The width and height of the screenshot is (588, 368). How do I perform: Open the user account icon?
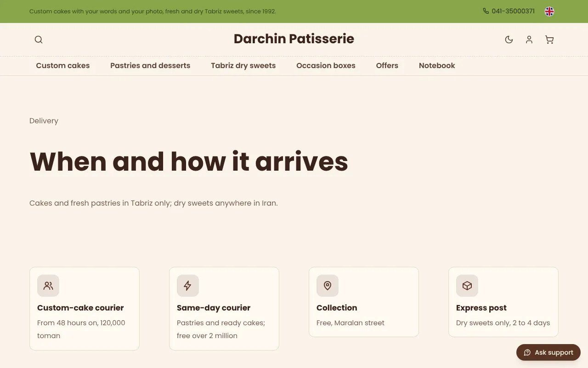529,40
